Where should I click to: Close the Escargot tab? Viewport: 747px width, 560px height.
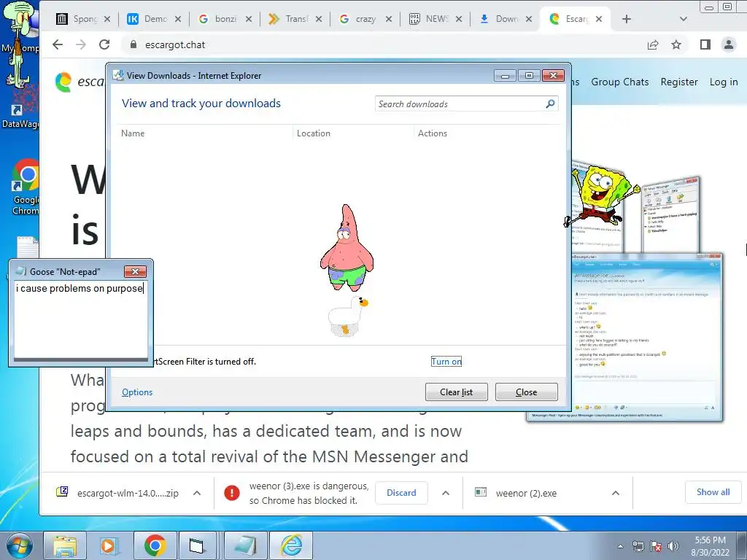(599, 19)
